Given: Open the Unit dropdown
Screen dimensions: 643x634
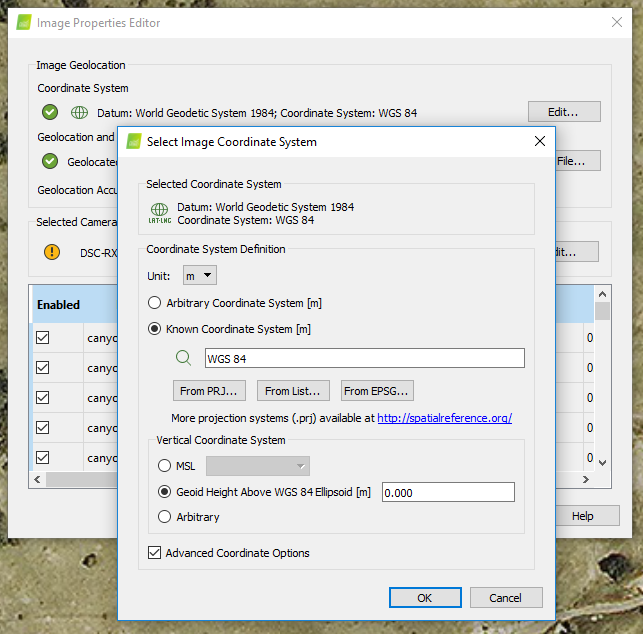Looking at the screenshot, I should click(x=200, y=276).
